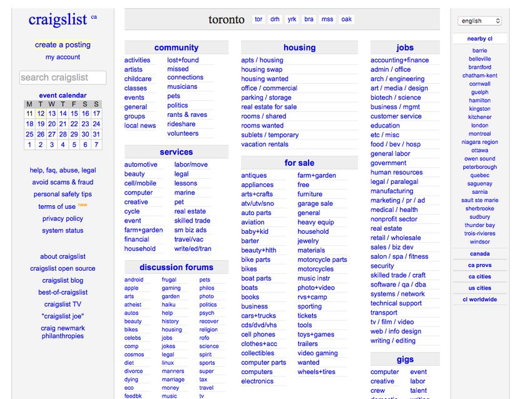Open apts / housing listings
532x399 pixels.
262,60
